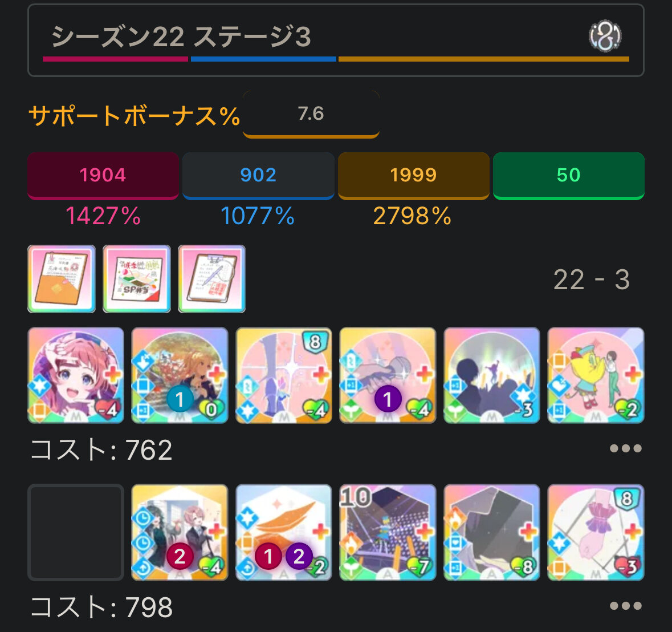Open the autumn scene card with teal 1 badge
This screenshot has width=672, height=632.
(180, 375)
